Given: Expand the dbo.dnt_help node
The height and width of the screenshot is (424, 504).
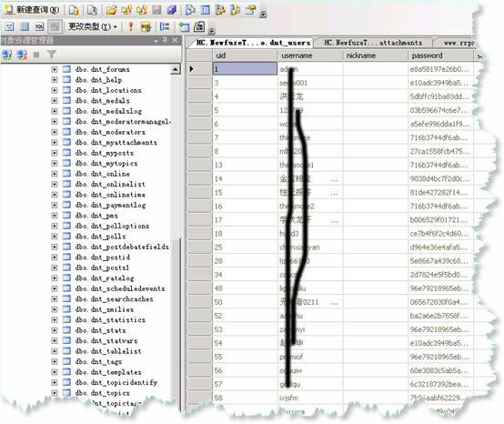Looking at the screenshot, I should point(55,80).
